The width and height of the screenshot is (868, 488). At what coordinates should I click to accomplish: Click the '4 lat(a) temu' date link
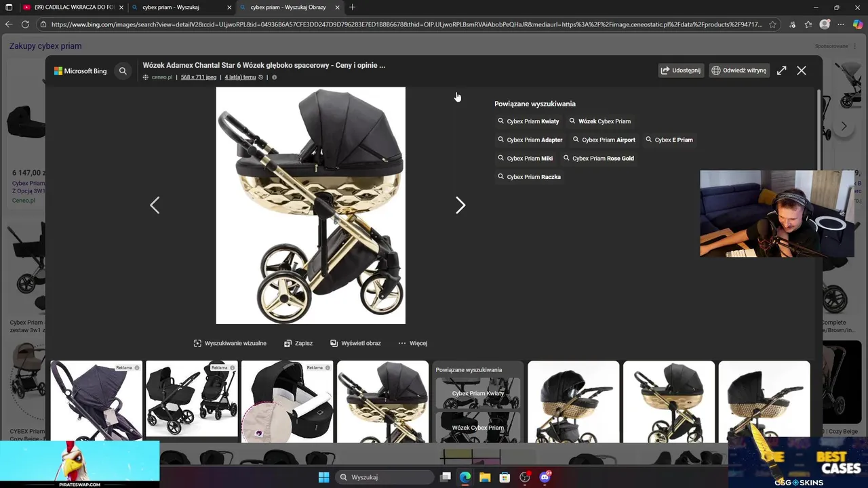click(x=240, y=77)
